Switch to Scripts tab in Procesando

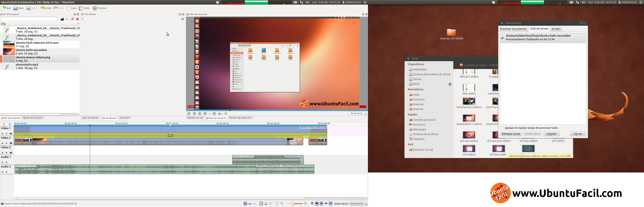click(556, 29)
